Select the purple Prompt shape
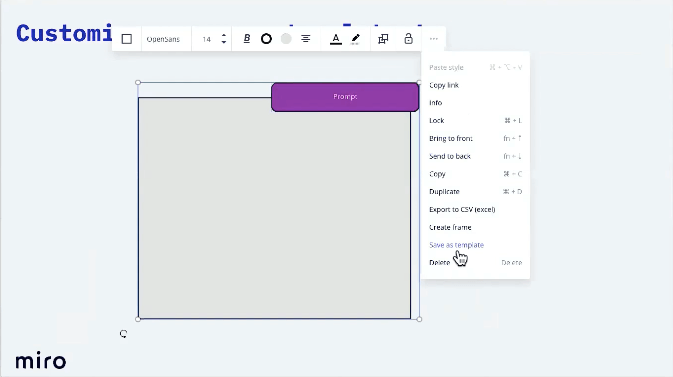Screen dimensions: 673x377 click(345, 97)
